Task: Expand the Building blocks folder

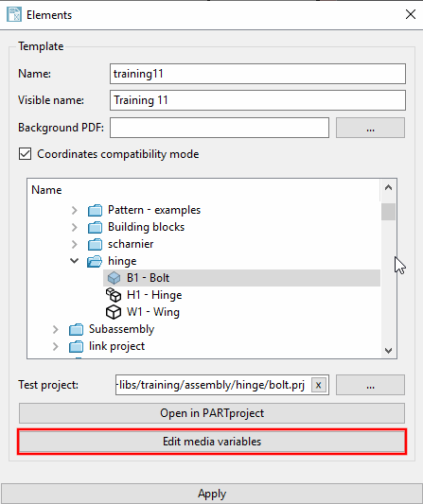Action: click(75, 227)
